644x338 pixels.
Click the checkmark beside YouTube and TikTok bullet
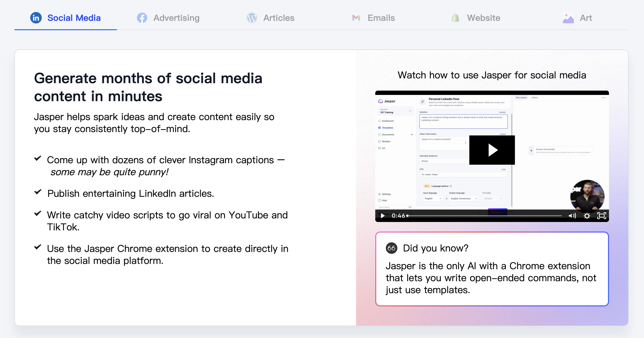37,213
